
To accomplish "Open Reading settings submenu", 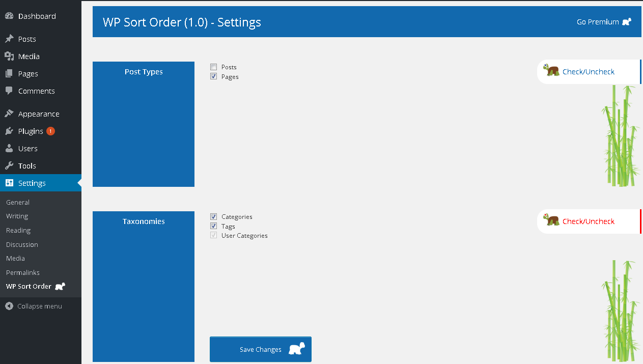I will point(18,230).
